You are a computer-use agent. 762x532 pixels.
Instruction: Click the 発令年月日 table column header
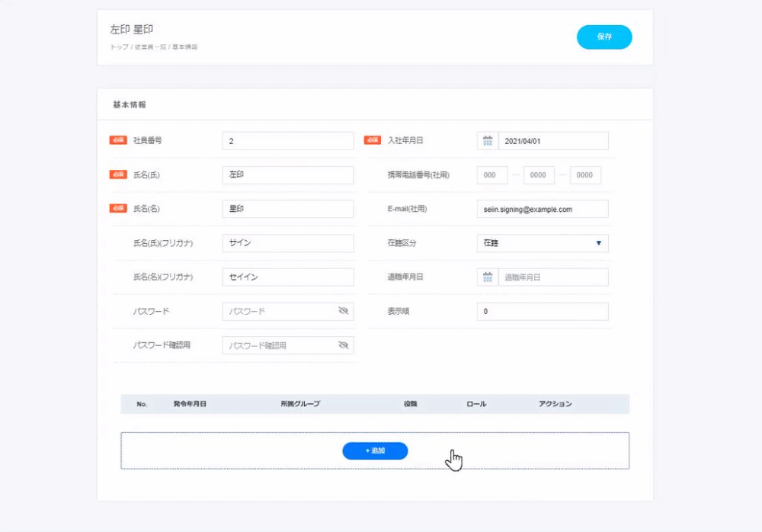pos(189,404)
